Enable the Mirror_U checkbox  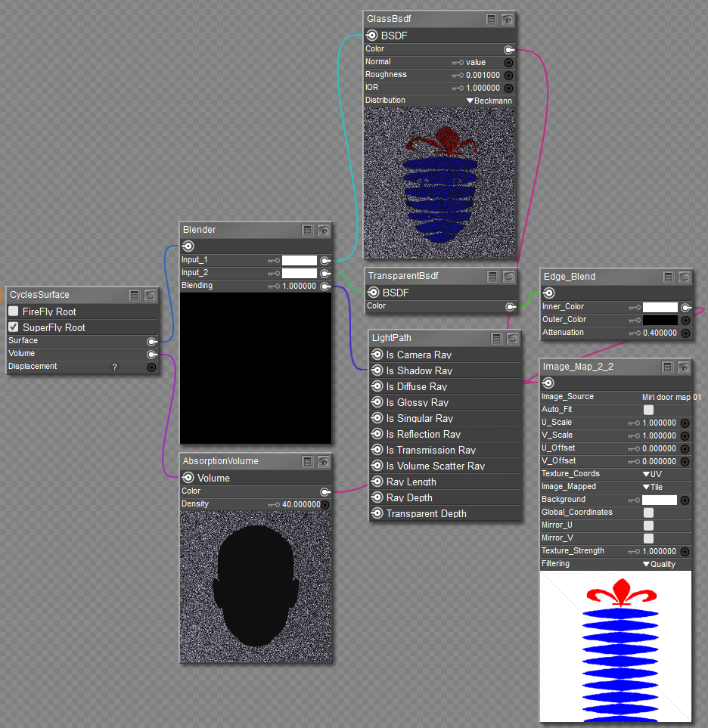[648, 525]
